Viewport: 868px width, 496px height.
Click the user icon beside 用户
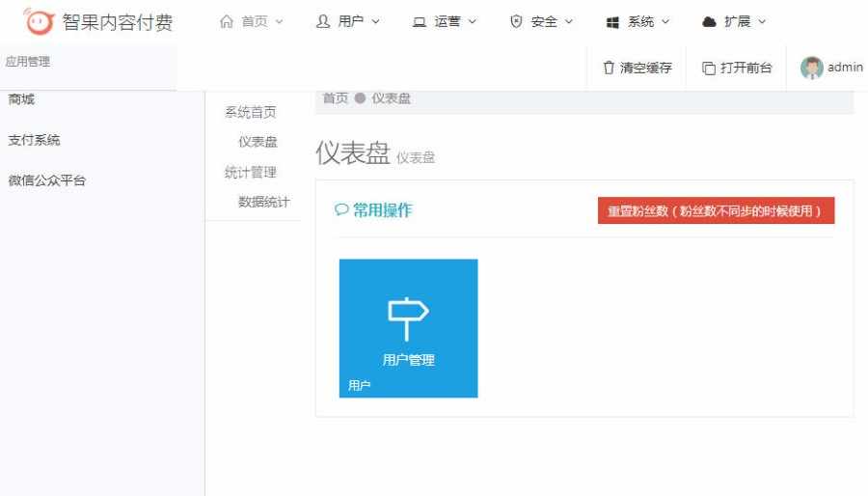pos(323,21)
